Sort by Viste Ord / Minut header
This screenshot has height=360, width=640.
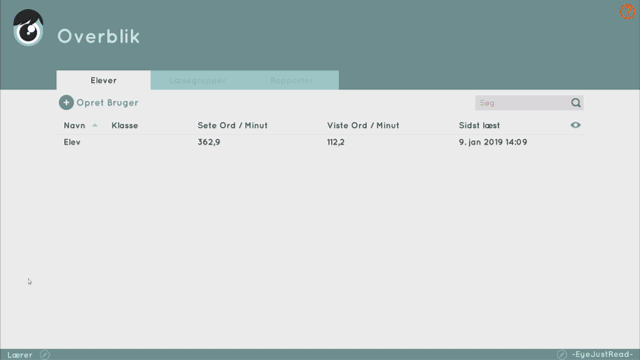[363, 125]
